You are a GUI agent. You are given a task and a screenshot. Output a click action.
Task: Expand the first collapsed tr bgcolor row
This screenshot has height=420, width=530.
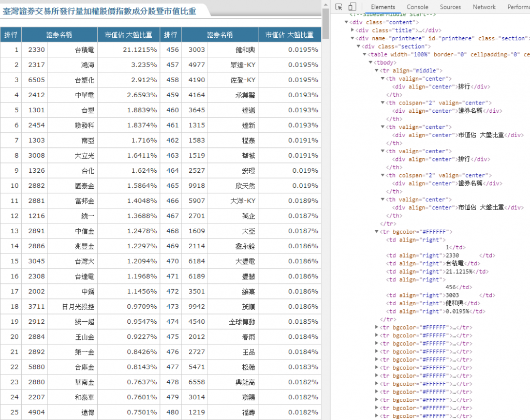(x=377, y=327)
